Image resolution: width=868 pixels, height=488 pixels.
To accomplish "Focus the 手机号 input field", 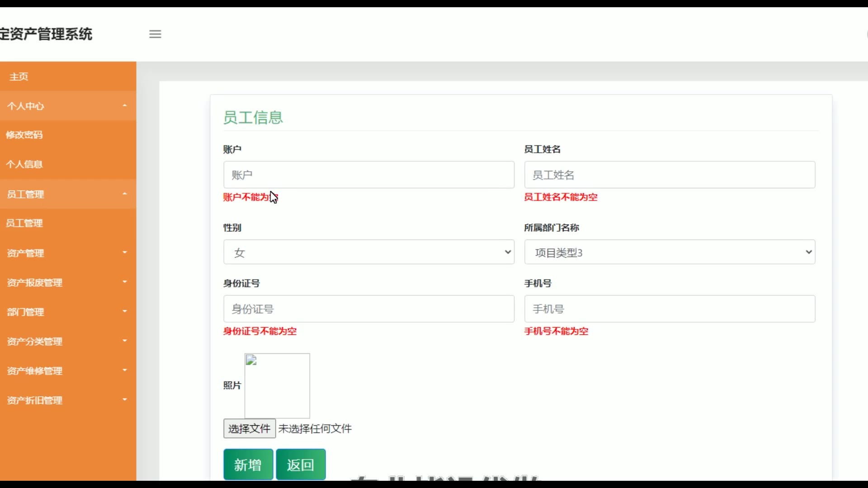I will click(x=670, y=309).
